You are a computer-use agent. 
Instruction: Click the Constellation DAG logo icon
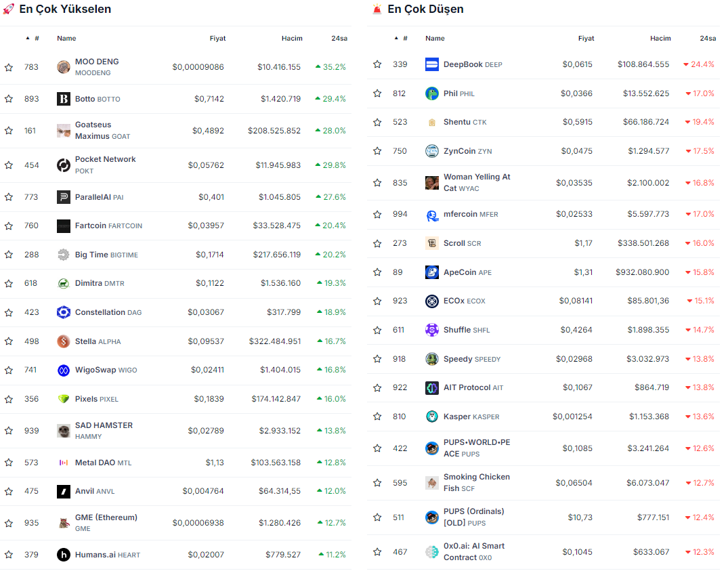tap(64, 312)
